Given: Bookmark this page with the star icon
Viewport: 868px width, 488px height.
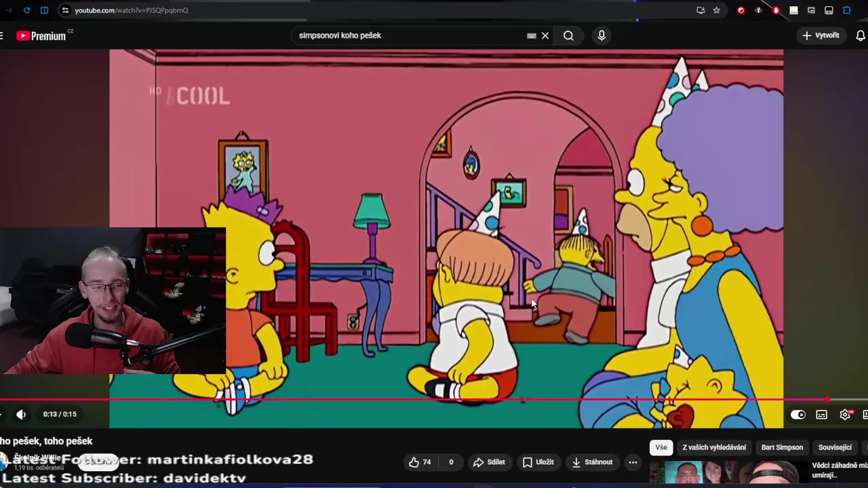Looking at the screenshot, I should click(x=717, y=10).
